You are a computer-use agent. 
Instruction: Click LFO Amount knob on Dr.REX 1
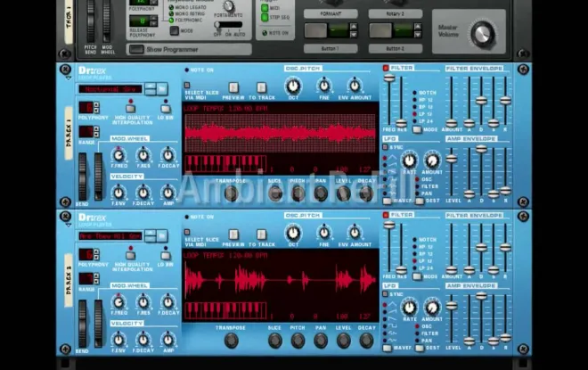pyautogui.click(x=432, y=160)
